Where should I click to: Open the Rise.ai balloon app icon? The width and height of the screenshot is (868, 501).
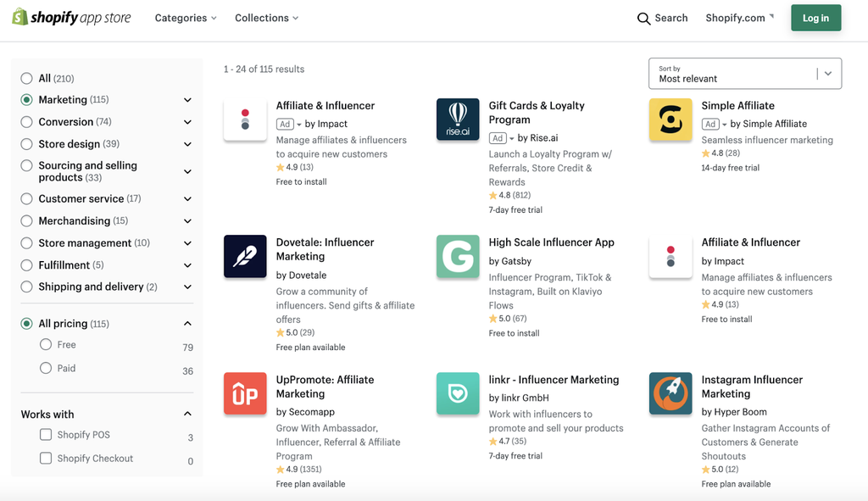pos(458,120)
